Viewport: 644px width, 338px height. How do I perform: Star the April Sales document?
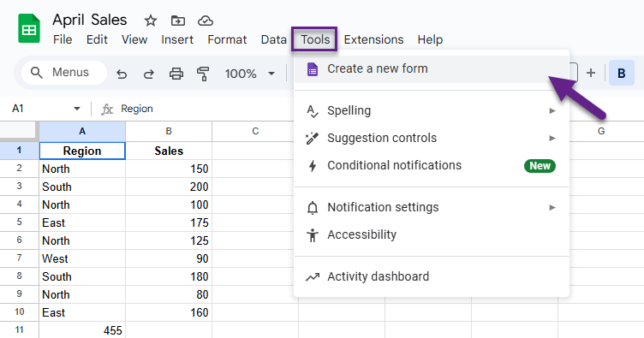point(151,21)
